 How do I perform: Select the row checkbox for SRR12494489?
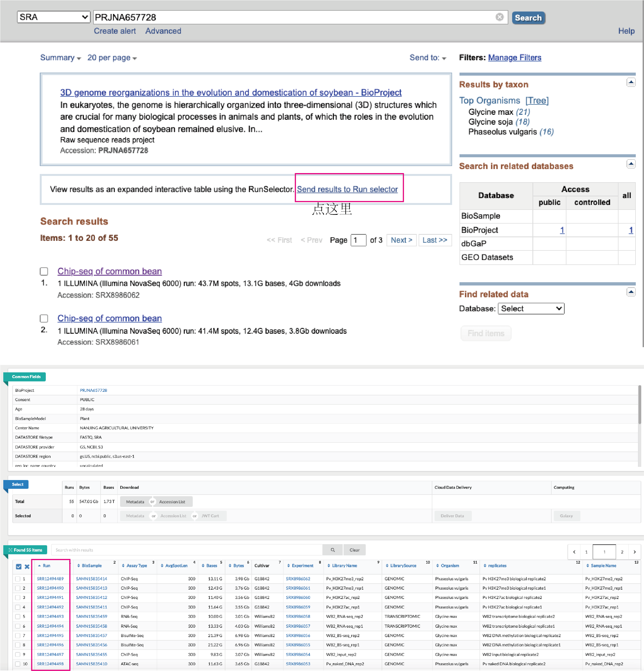(18, 579)
